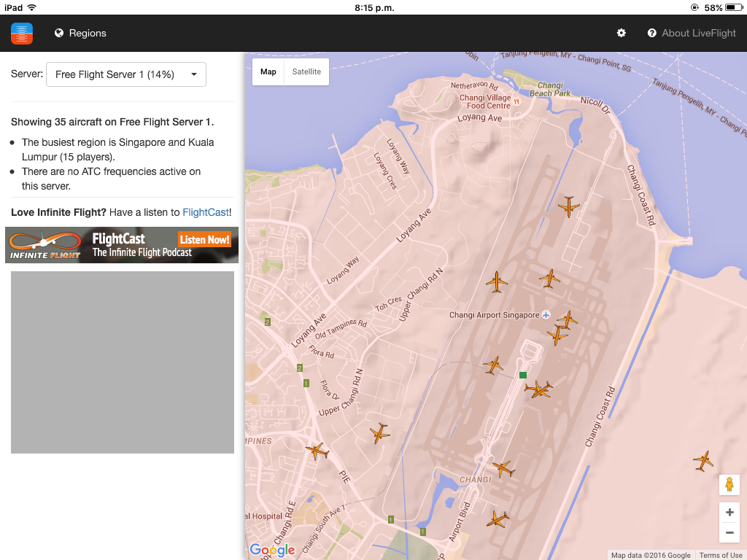Viewport: 747px width, 560px height.
Task: Click the globe icon beside Regions
Action: point(59,33)
